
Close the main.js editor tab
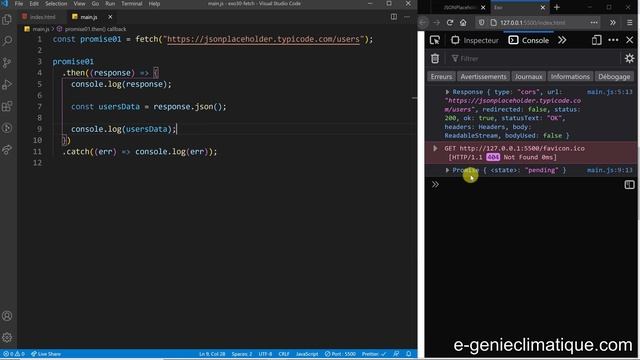click(110, 17)
